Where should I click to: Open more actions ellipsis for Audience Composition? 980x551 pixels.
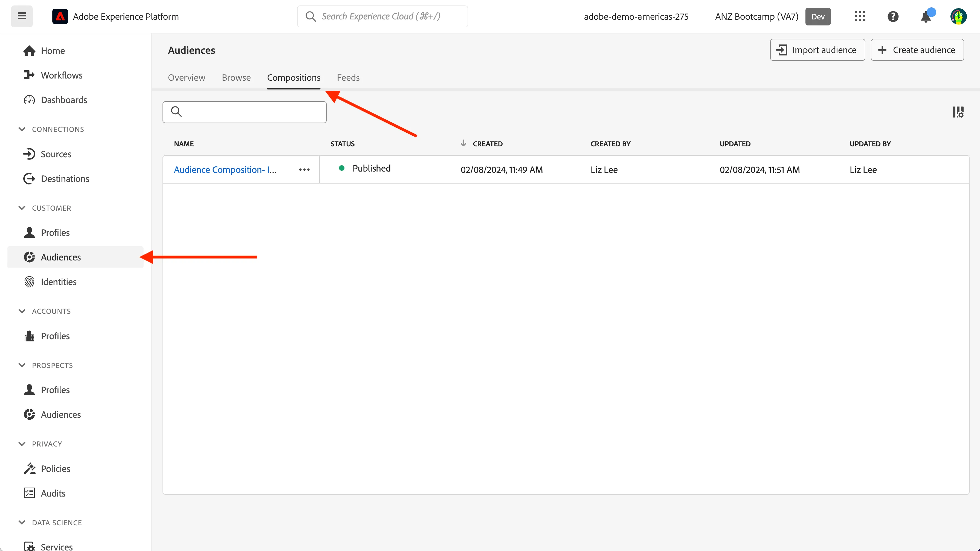[304, 170]
